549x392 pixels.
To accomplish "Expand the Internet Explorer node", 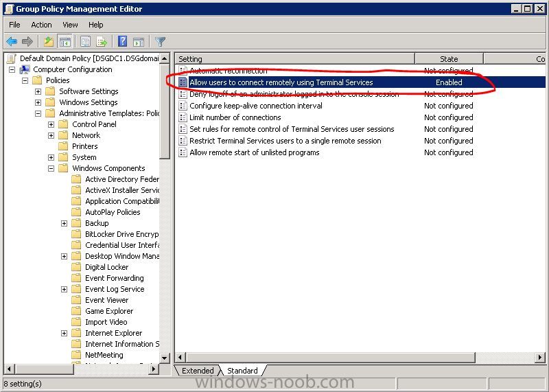I will (x=64, y=333).
